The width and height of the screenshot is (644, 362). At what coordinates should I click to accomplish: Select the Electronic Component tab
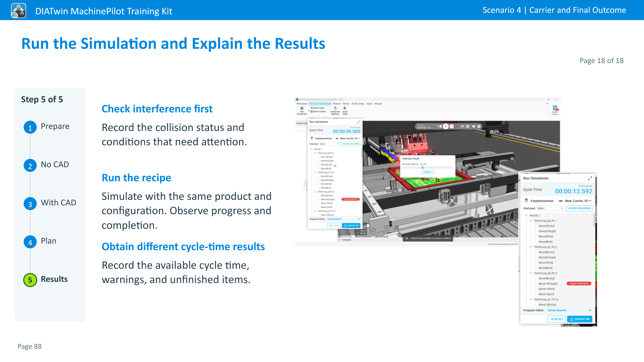coord(320,104)
